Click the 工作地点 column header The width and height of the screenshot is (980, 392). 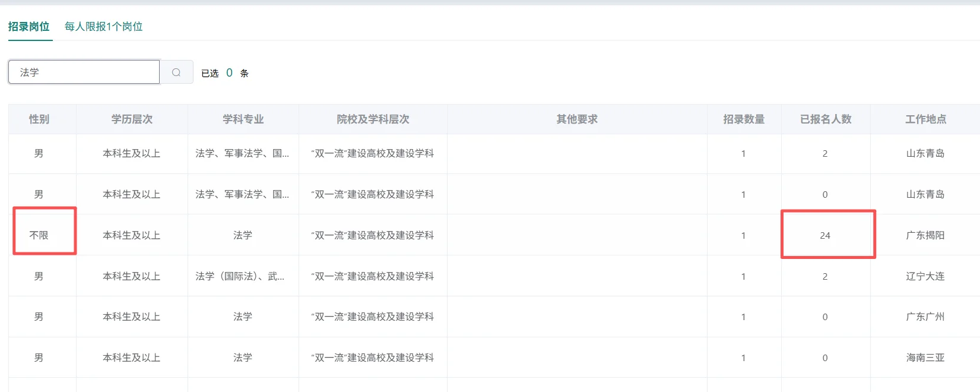click(x=925, y=119)
